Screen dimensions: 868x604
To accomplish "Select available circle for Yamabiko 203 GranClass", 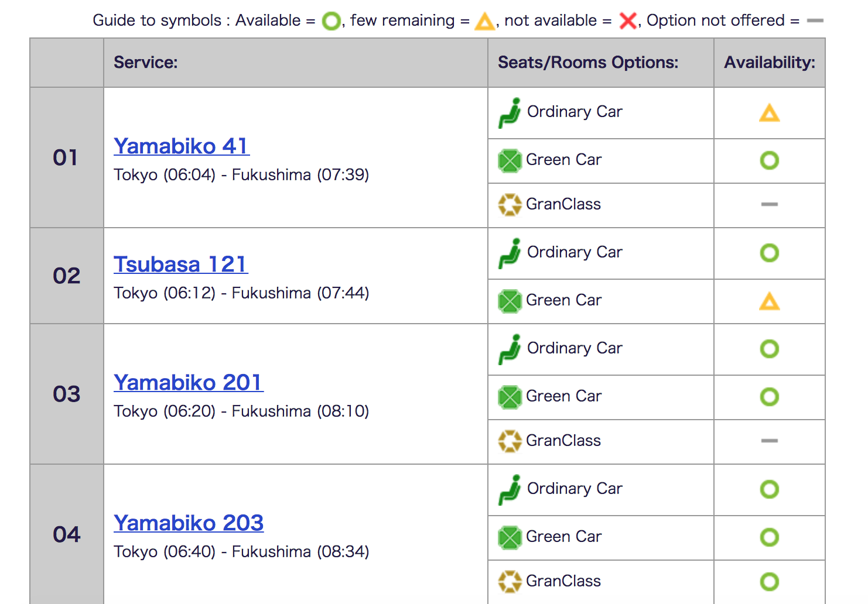I will point(769,581).
